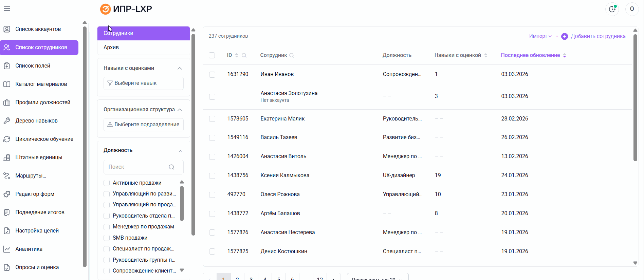The height and width of the screenshot is (280, 644).
Task: Focus the Должность search field
Action: click(x=137, y=167)
